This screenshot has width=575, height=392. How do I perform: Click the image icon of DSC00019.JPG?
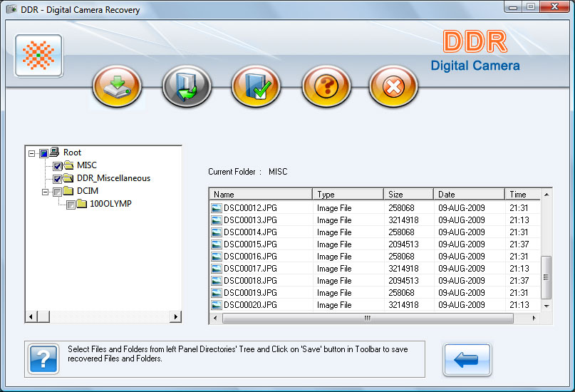point(217,293)
